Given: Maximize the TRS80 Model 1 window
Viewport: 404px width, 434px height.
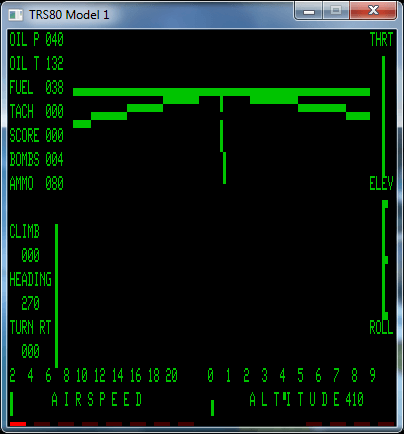Looking at the screenshot, I should coord(336,11).
